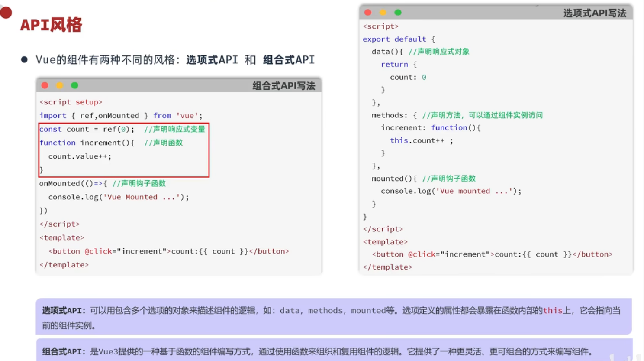Click the //声明响应式变量 comment
Viewport: 644px width, 361px height.
point(174,129)
